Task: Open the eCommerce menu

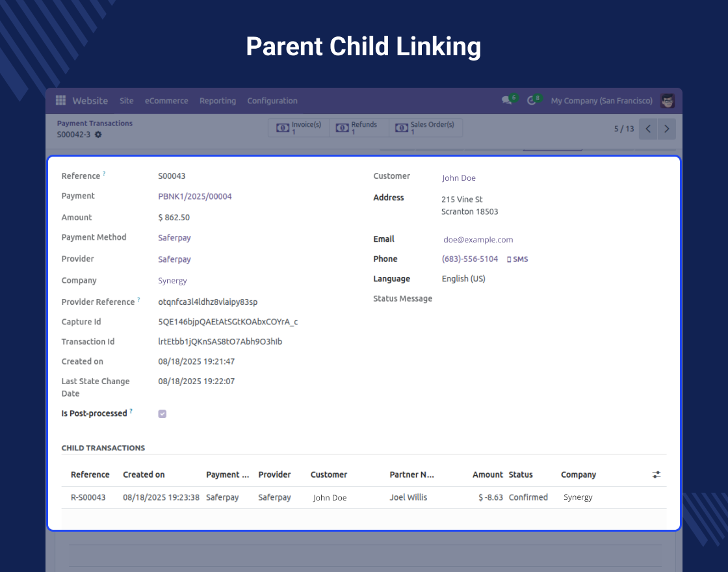Action: (x=166, y=101)
